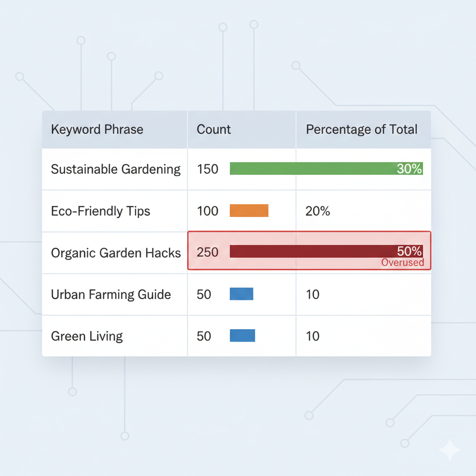Click the red Overused warning label
Image resolution: width=476 pixels, height=476 pixels.
point(403,263)
